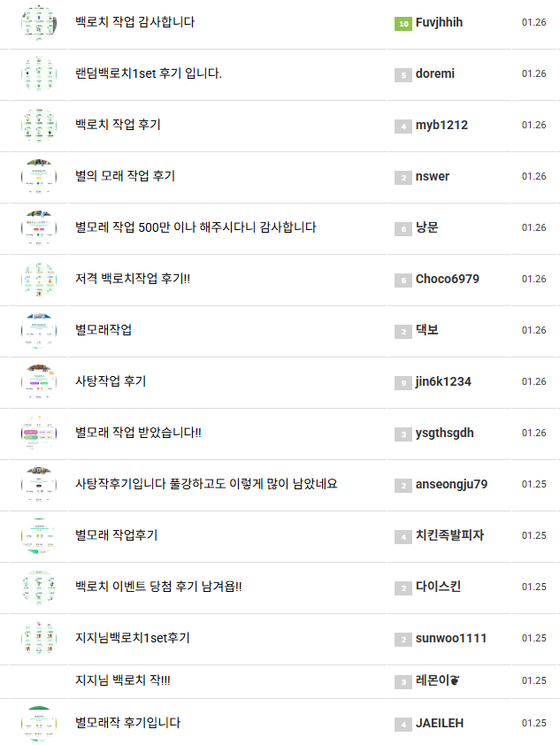Click the level badge next to ysgthsgdh
The width and height of the screenshot is (560, 745).
403,434
